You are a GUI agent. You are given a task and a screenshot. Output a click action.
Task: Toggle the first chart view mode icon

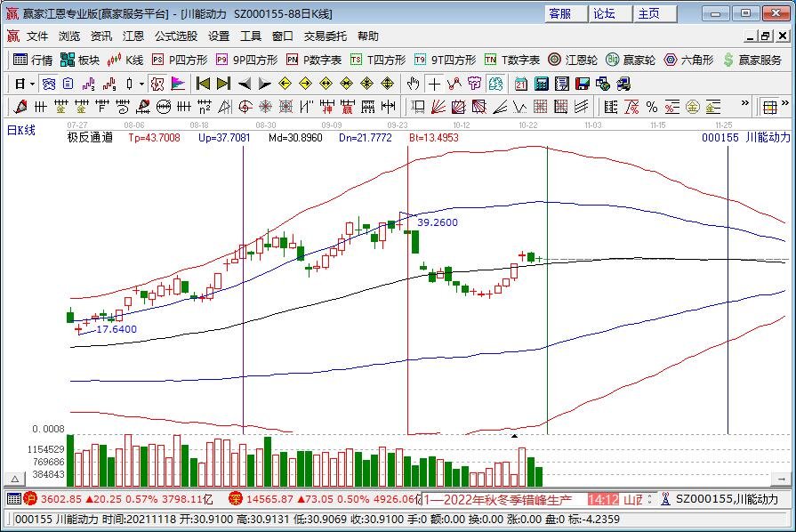click(49, 84)
